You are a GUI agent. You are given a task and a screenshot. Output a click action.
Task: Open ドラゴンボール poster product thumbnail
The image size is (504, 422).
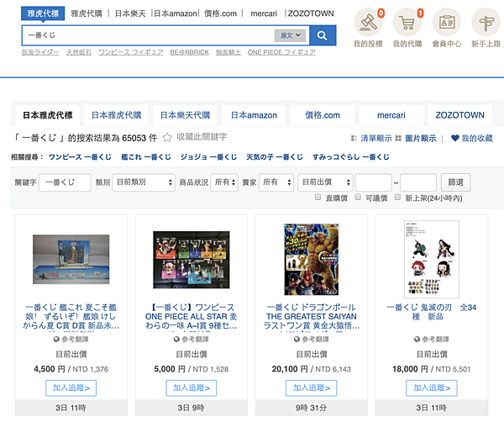tap(312, 259)
